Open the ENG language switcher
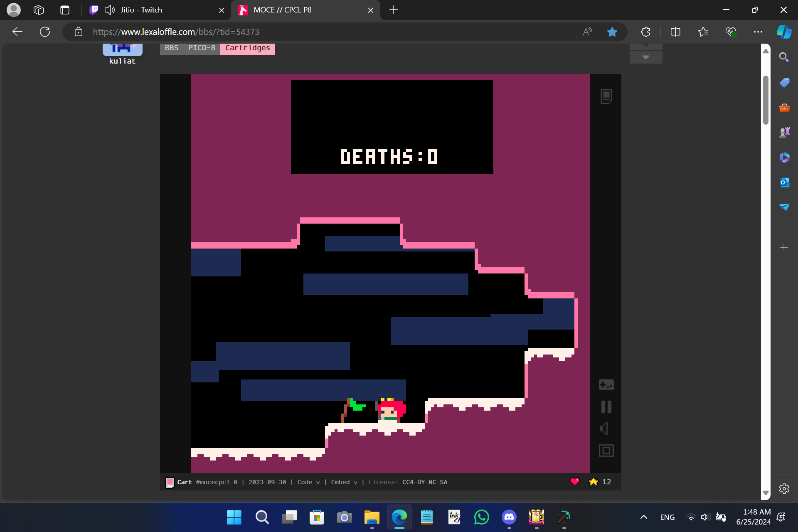The height and width of the screenshot is (532, 798). coord(667,517)
